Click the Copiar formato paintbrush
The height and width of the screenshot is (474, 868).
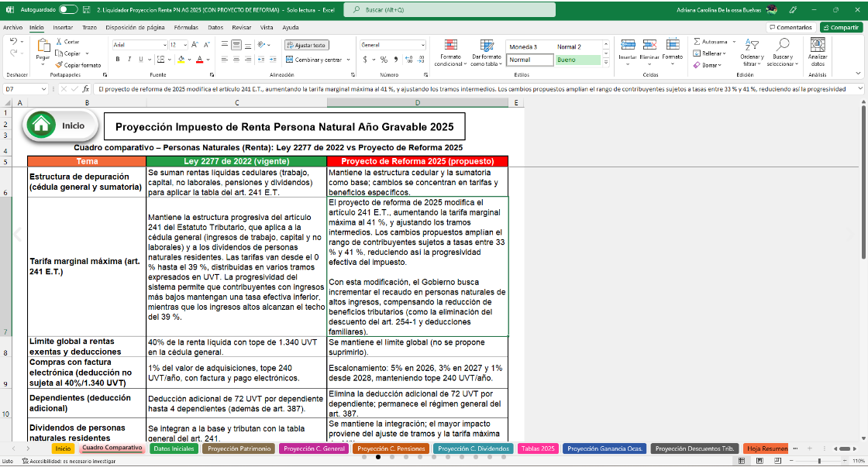[60, 65]
